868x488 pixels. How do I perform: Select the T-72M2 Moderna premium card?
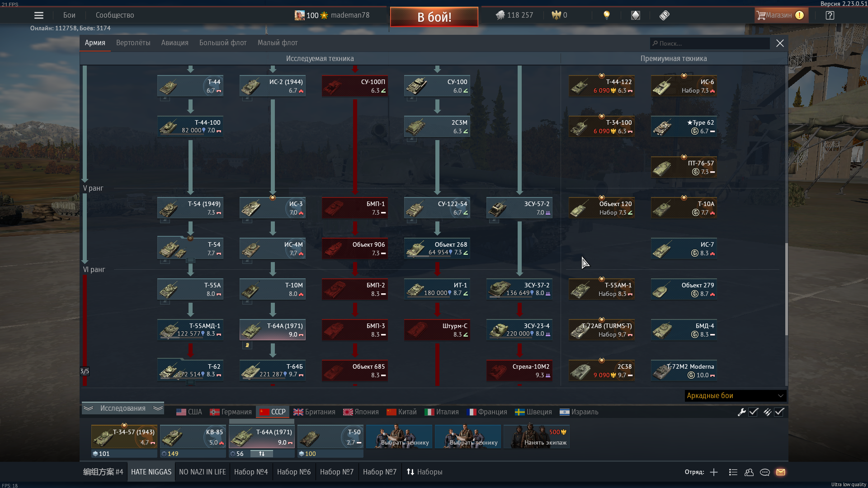point(684,371)
